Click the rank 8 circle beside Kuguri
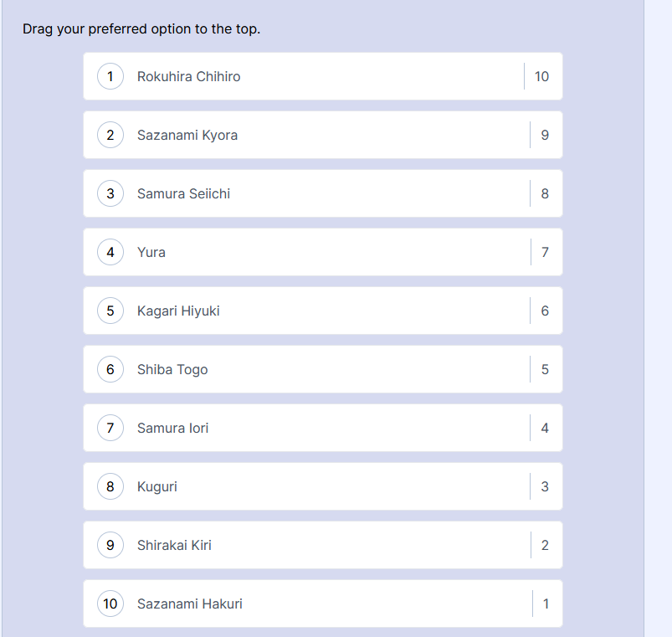 (x=110, y=486)
